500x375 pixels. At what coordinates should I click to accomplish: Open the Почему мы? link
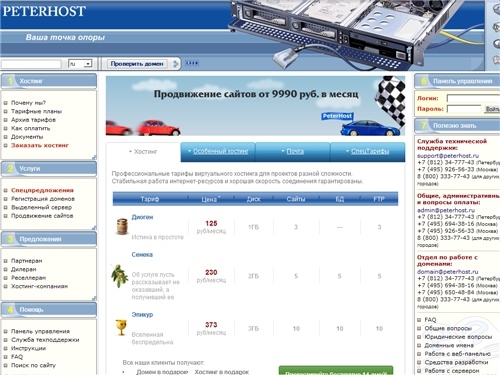coord(28,103)
